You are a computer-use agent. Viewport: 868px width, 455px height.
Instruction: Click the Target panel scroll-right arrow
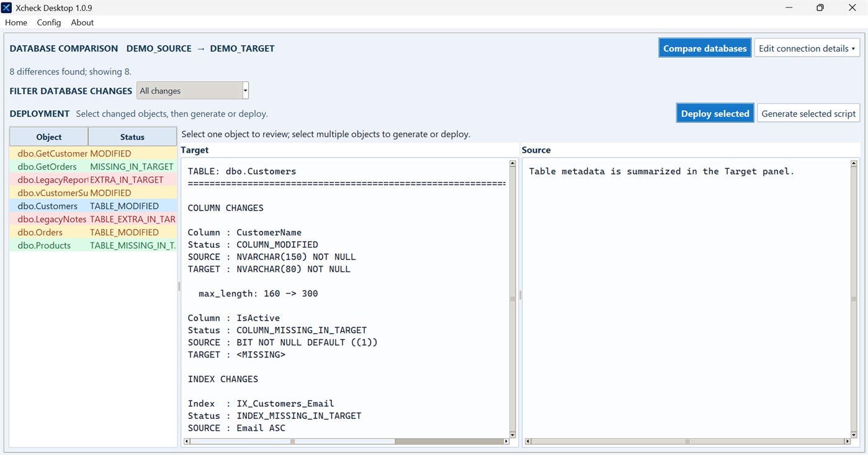tap(506, 441)
